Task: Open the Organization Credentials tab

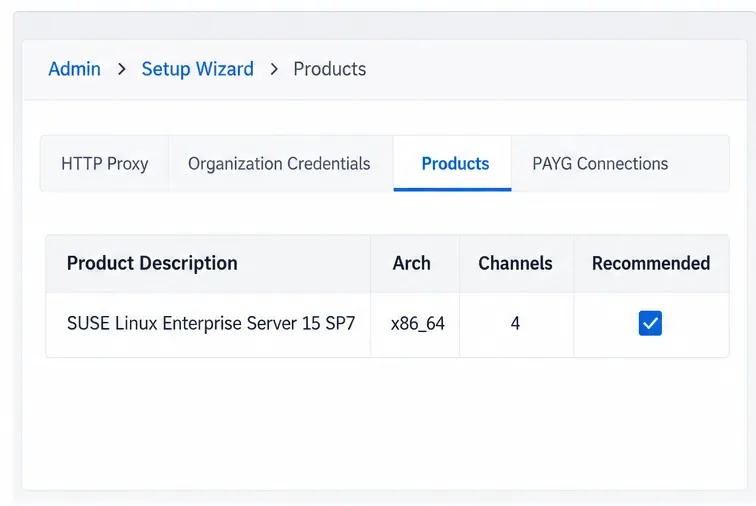Action: pyautogui.click(x=279, y=164)
